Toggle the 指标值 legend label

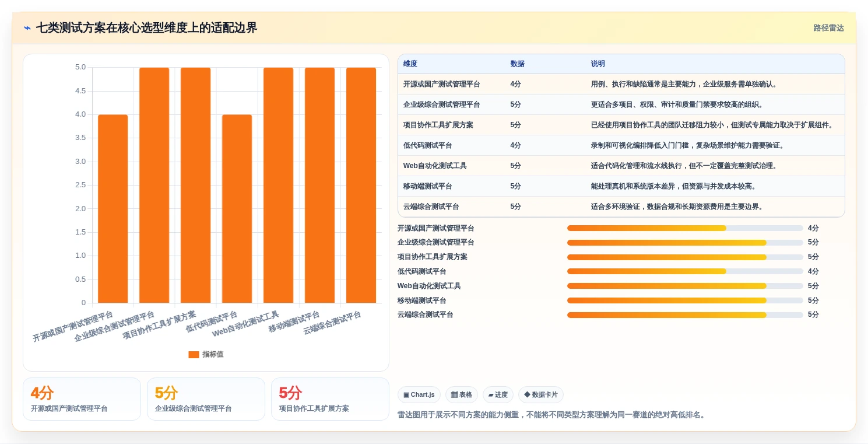pos(213,354)
